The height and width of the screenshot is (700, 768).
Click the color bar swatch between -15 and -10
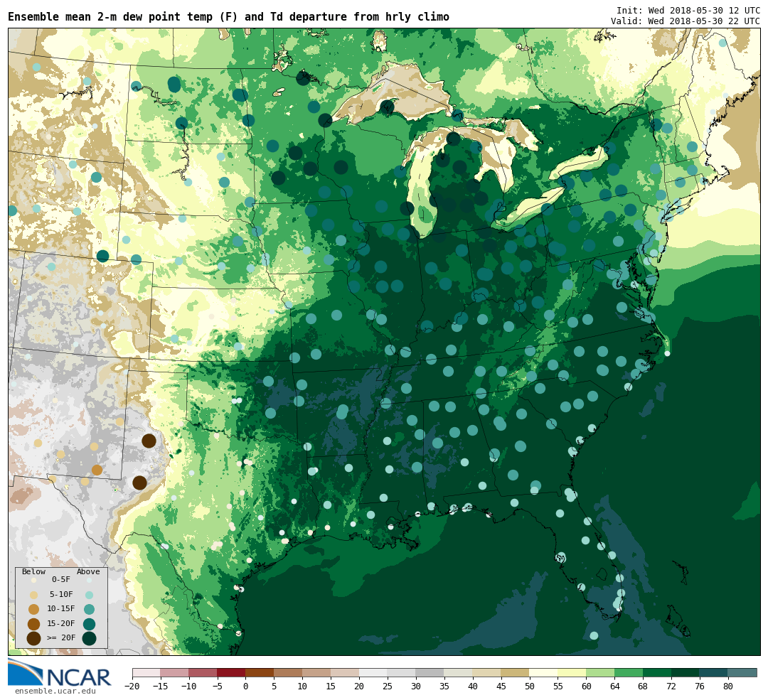(x=174, y=672)
